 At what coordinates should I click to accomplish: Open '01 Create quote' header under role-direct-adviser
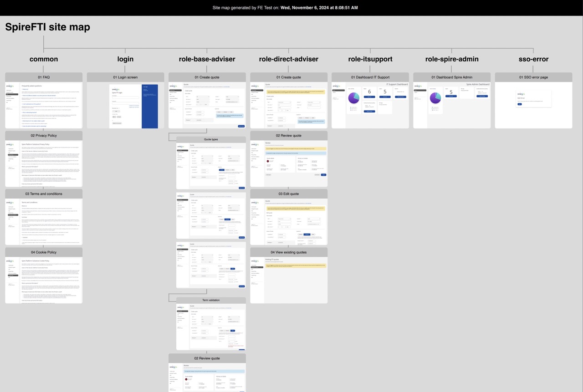289,77
